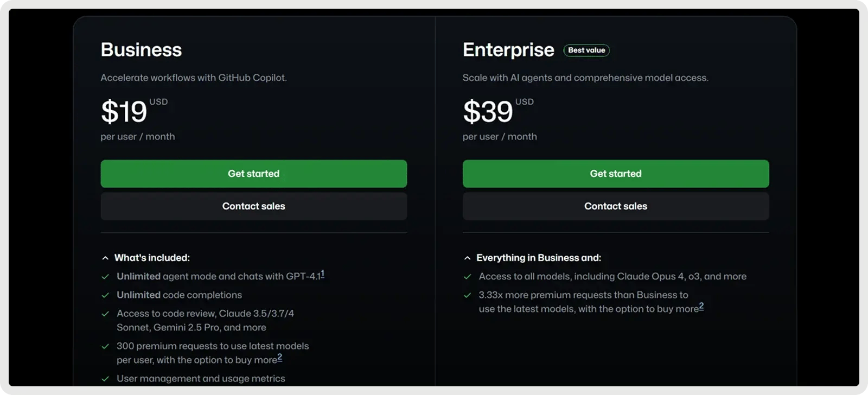This screenshot has width=868, height=395.
Task: Click checkmark beside Unlimited agent mode feature
Action: [x=105, y=277]
